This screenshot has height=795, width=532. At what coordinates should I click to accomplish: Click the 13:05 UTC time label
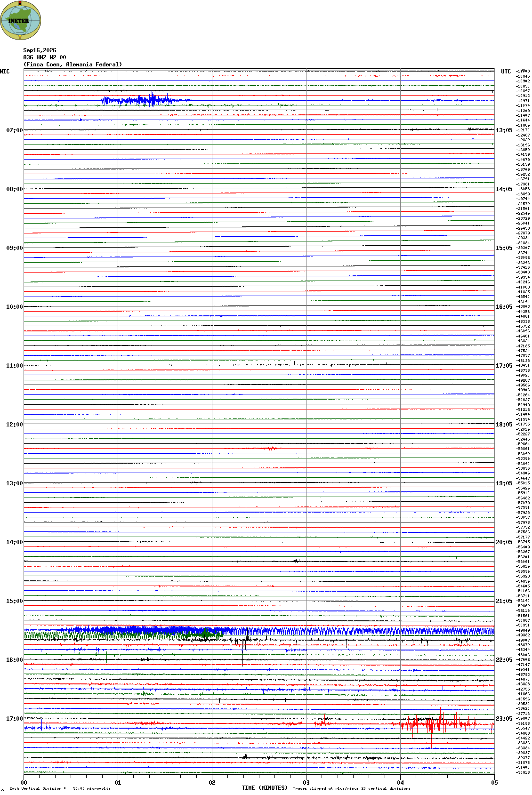tap(504, 130)
